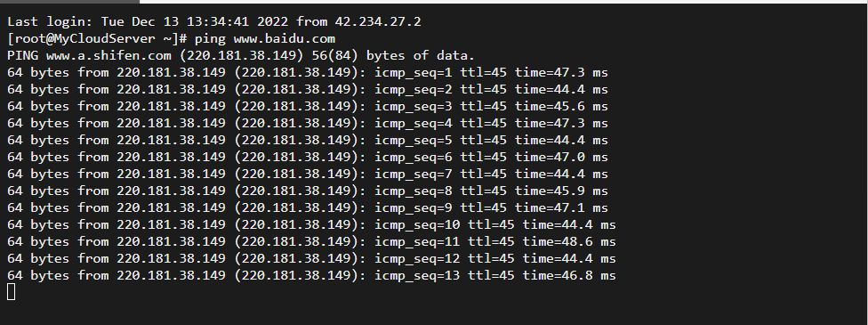Screen dimensions: 868x325
Task: Click the www.a.shifen.com hostname in PING line
Action: (x=108, y=55)
